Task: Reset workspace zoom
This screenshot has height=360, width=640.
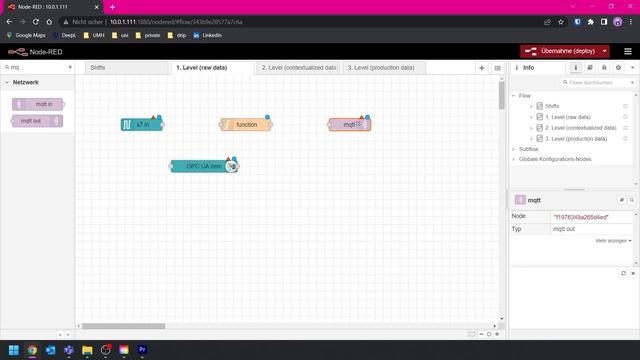Action: pyautogui.click(x=489, y=334)
